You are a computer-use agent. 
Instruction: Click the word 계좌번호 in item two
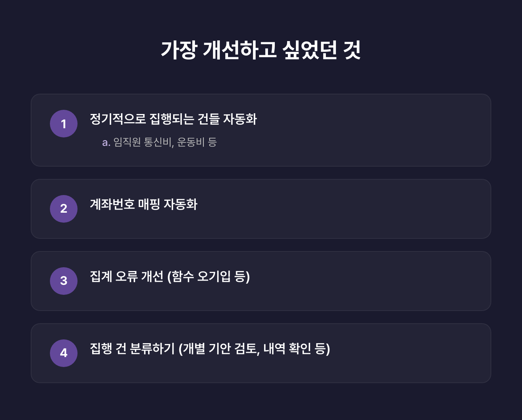pos(112,204)
